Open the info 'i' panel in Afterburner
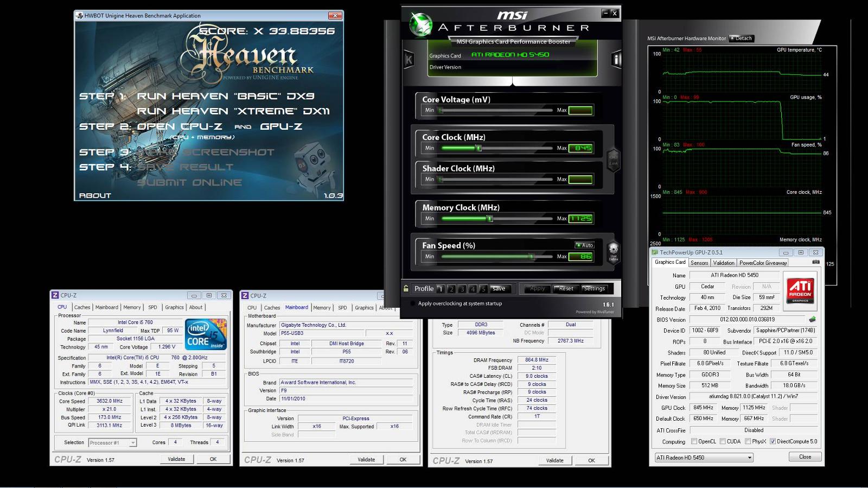868x488 pixels. tap(616, 60)
